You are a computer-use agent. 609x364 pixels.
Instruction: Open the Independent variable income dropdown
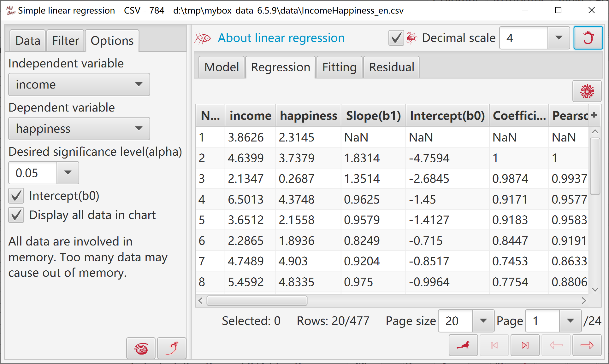point(79,84)
